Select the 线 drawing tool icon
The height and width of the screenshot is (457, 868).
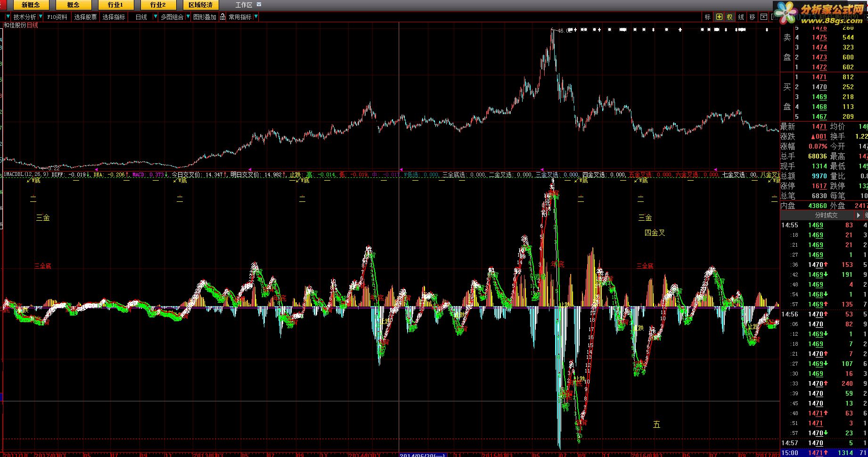point(741,17)
